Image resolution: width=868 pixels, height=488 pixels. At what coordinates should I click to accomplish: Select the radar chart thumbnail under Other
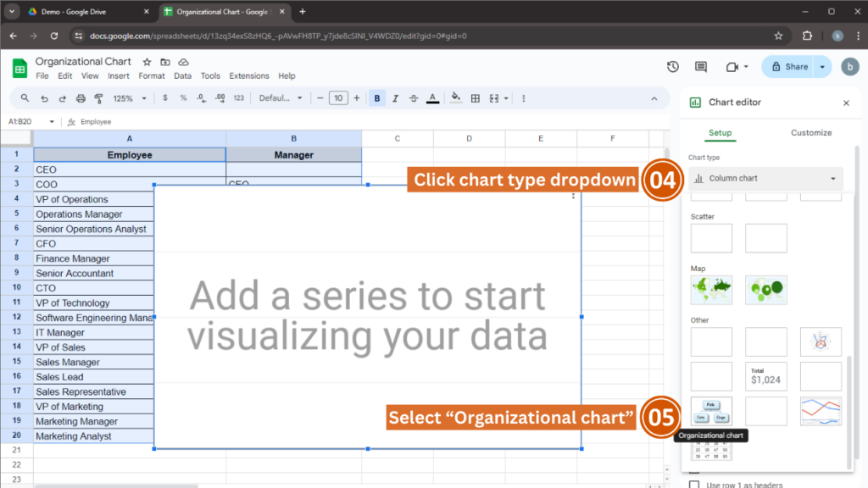821,341
